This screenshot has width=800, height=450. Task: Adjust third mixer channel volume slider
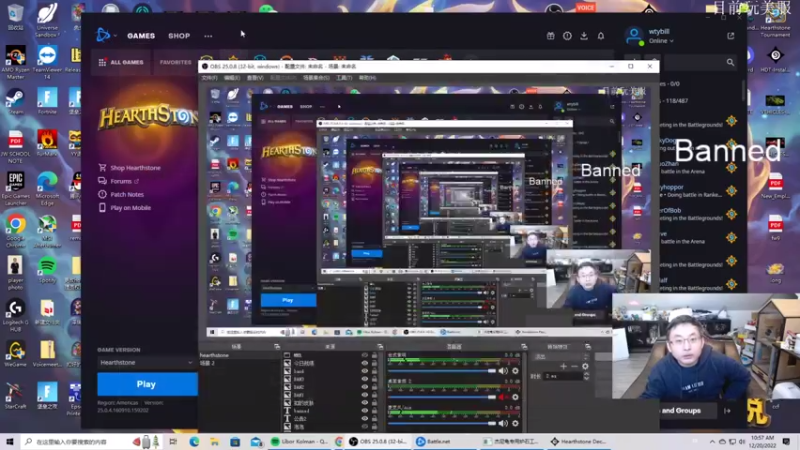442,423
